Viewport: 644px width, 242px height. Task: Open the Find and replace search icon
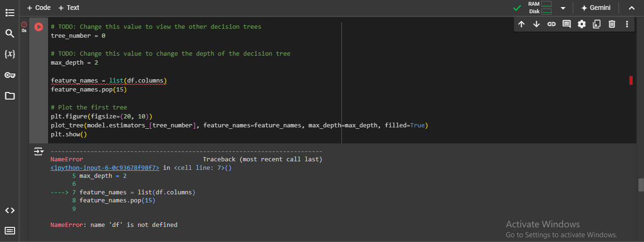point(9,33)
